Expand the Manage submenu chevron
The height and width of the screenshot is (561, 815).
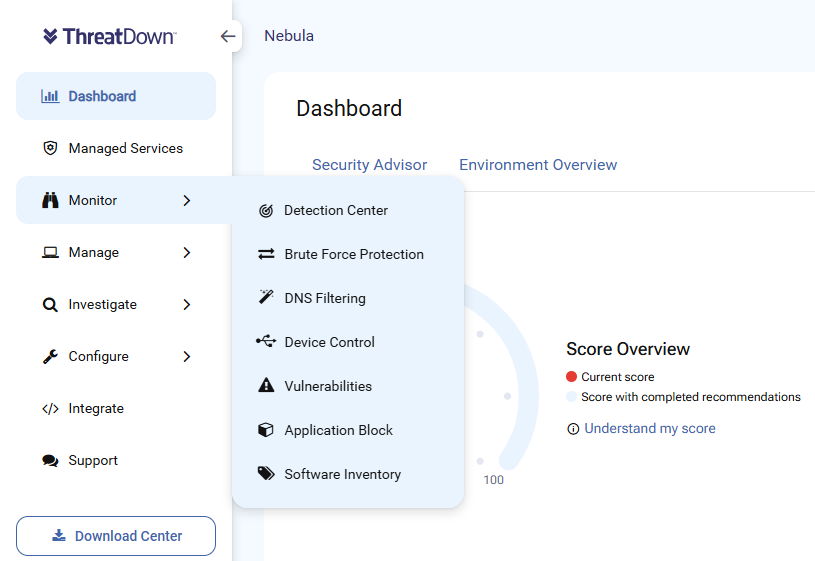(187, 253)
